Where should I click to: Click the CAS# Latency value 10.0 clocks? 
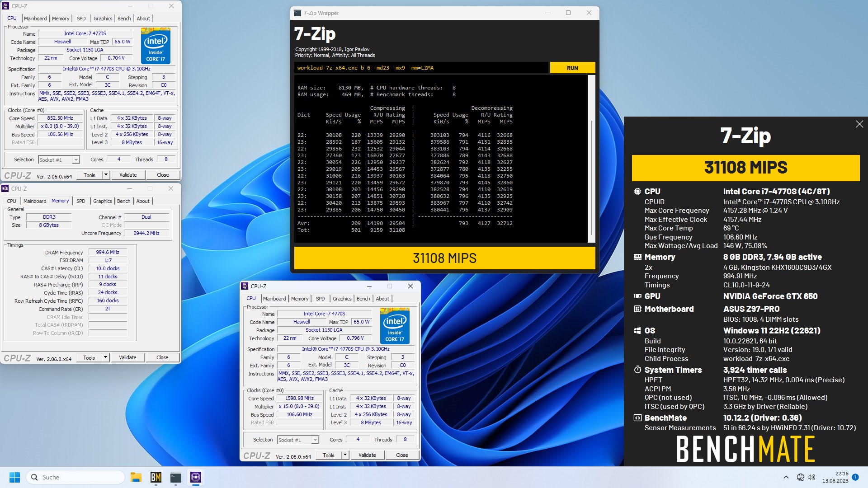108,268
